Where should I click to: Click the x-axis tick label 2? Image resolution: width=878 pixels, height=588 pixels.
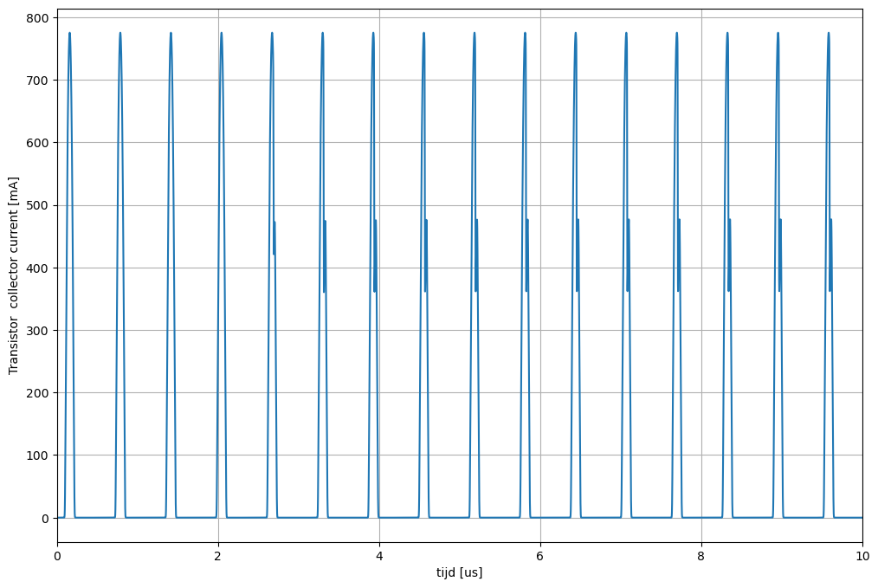click(x=218, y=555)
